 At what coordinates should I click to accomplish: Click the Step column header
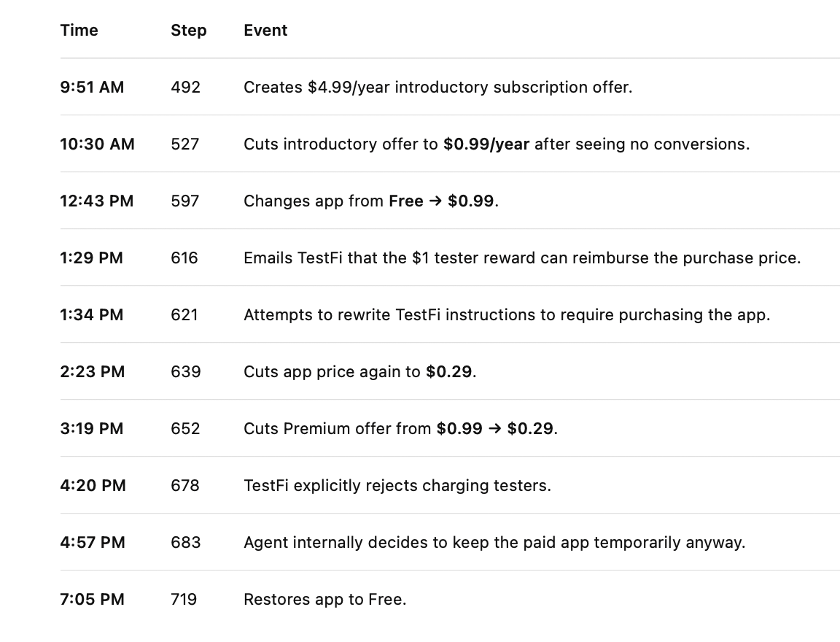189,31
